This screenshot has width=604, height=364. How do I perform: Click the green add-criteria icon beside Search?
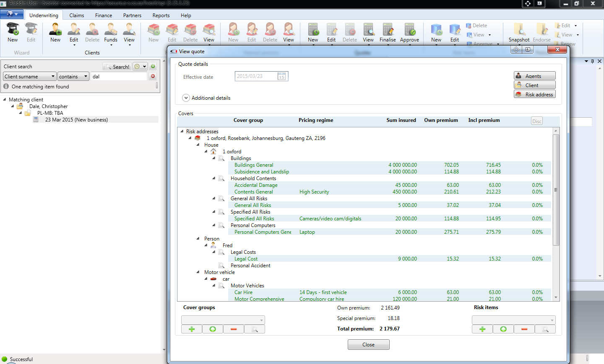point(153,67)
